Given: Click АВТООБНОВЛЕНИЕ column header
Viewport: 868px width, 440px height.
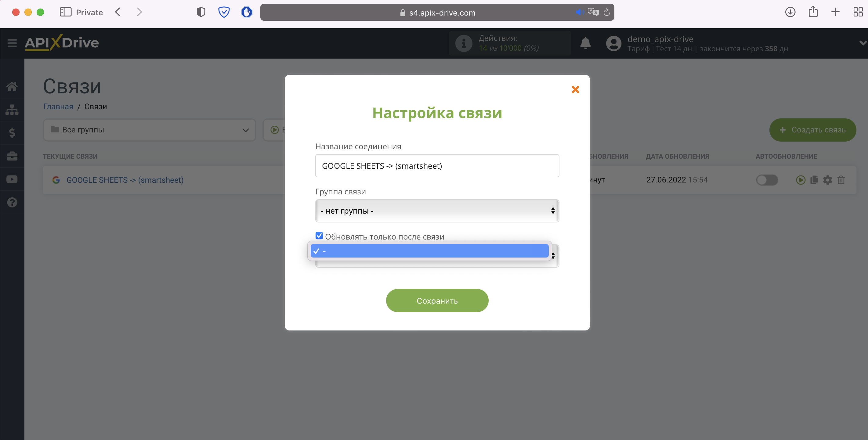Looking at the screenshot, I should [x=786, y=156].
